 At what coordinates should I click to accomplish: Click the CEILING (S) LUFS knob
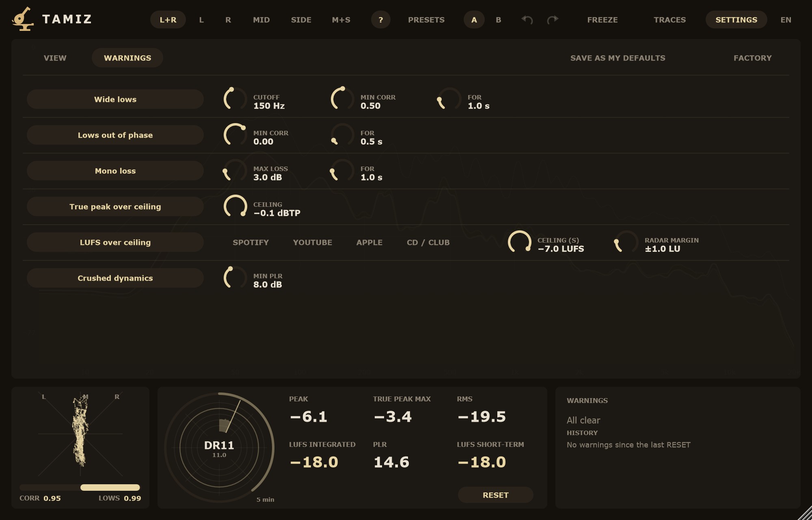click(520, 242)
